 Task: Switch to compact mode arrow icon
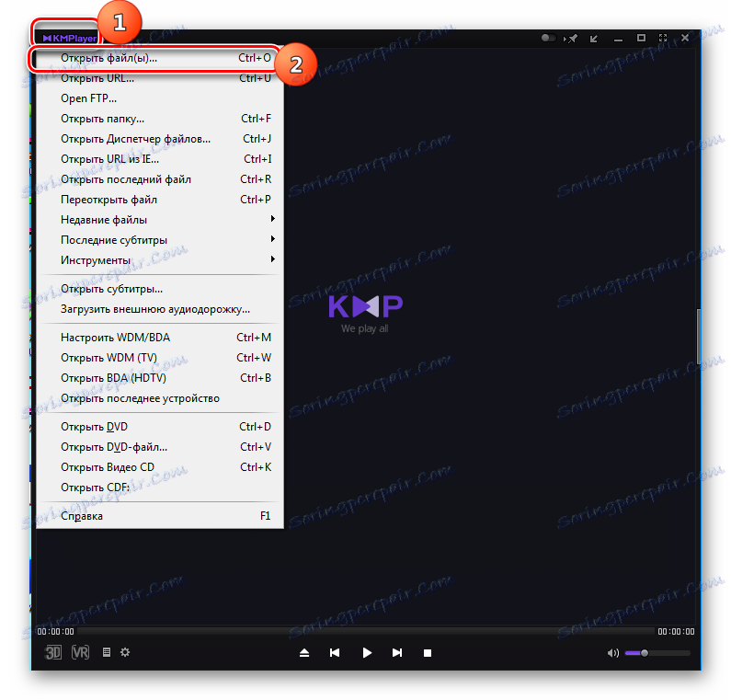593,39
